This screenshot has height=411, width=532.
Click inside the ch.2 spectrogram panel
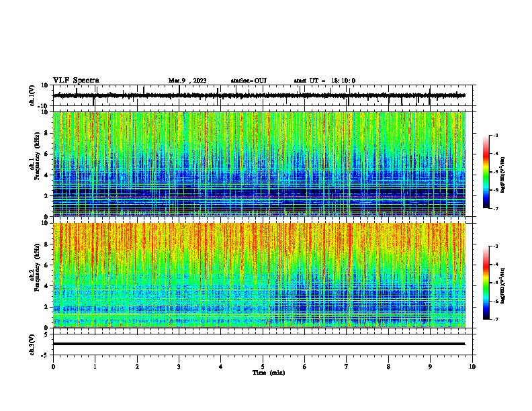(259, 275)
